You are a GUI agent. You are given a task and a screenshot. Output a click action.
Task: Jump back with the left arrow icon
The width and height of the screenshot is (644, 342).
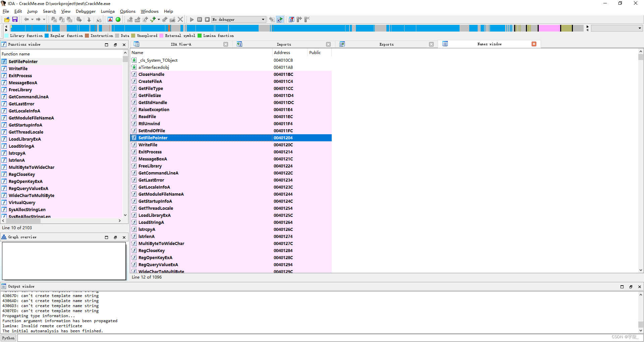pyautogui.click(x=26, y=19)
